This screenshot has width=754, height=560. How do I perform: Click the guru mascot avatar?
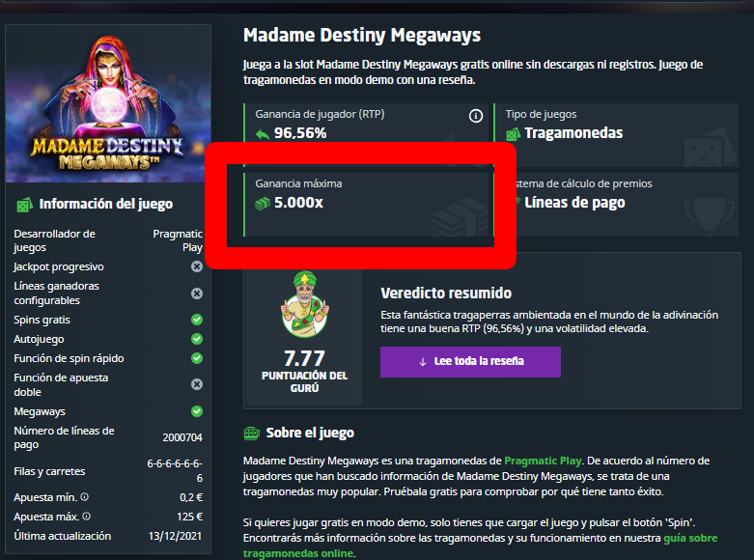point(305,304)
